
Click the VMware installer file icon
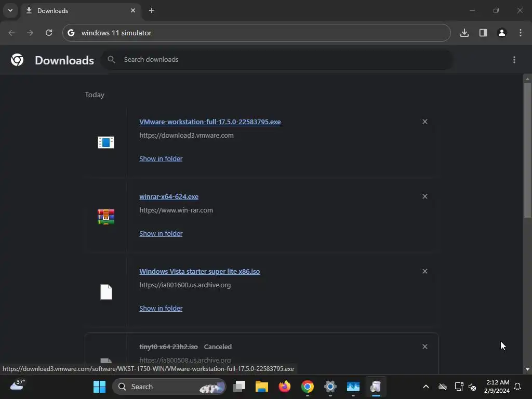[106, 142]
